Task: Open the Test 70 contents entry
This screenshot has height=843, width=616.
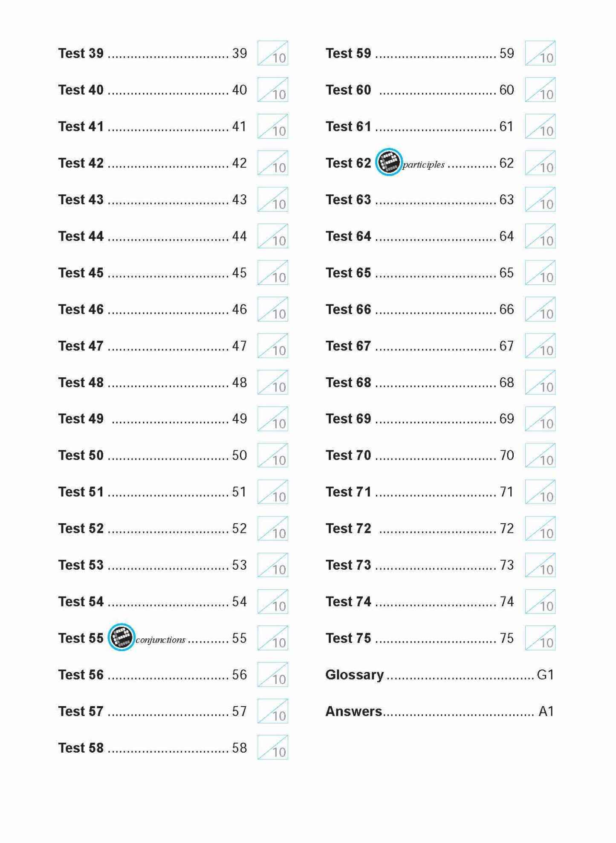Action: point(348,455)
